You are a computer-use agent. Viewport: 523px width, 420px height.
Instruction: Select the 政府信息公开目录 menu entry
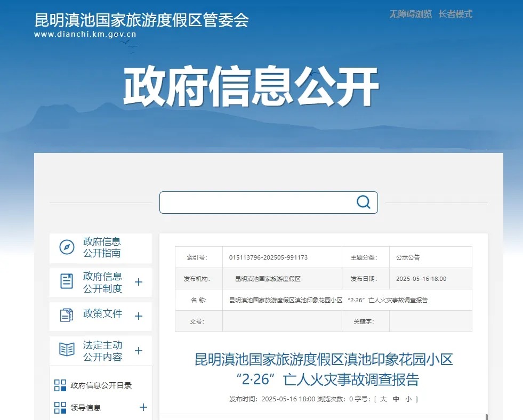100,385
